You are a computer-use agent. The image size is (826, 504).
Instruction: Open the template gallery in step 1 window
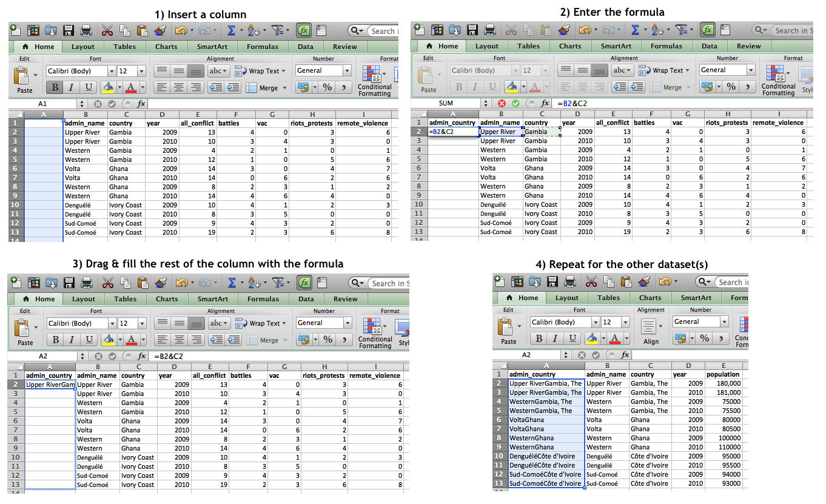pos(33,30)
